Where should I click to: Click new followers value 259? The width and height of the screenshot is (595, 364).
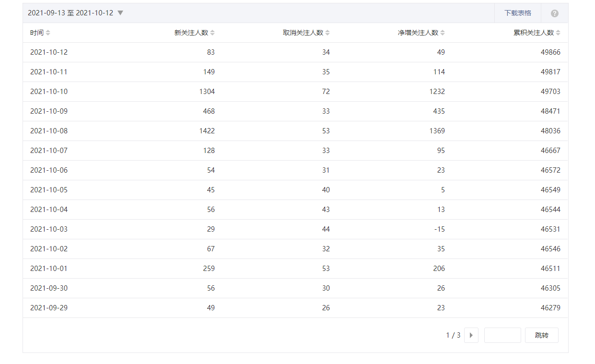pos(209,269)
